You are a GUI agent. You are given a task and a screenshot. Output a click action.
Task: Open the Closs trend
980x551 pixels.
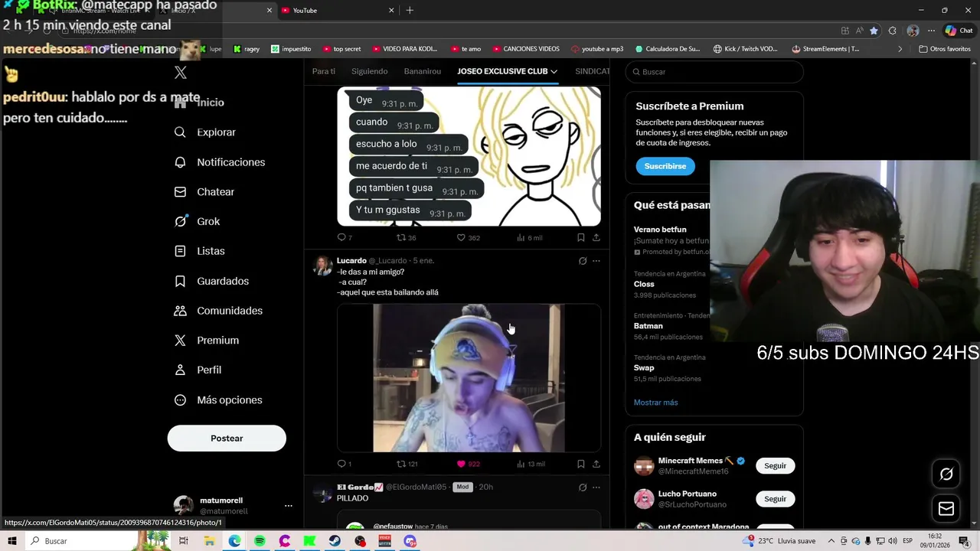[644, 284]
